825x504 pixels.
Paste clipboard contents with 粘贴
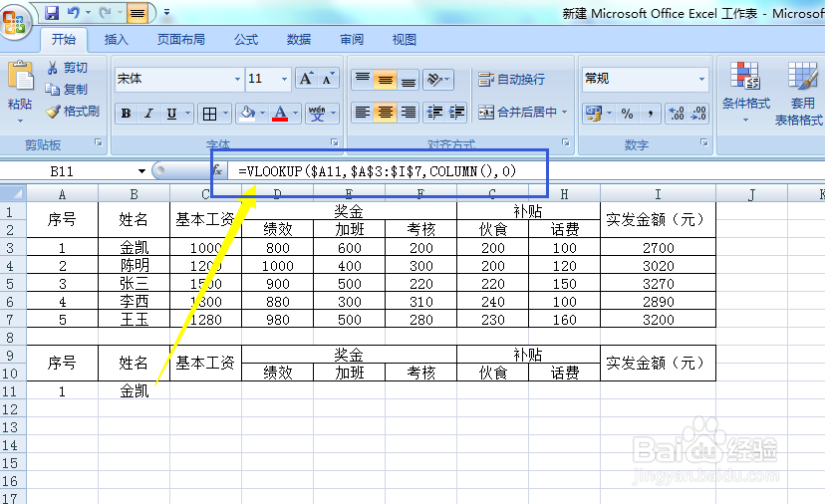pos(20,86)
